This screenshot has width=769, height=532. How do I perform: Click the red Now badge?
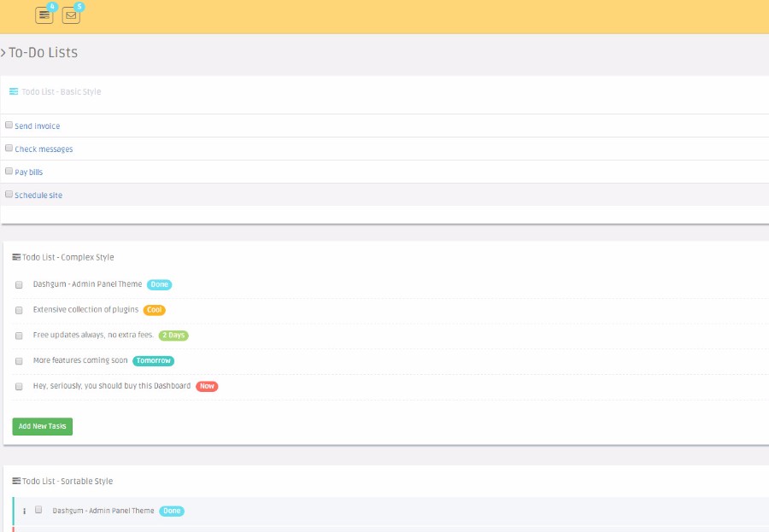(207, 386)
